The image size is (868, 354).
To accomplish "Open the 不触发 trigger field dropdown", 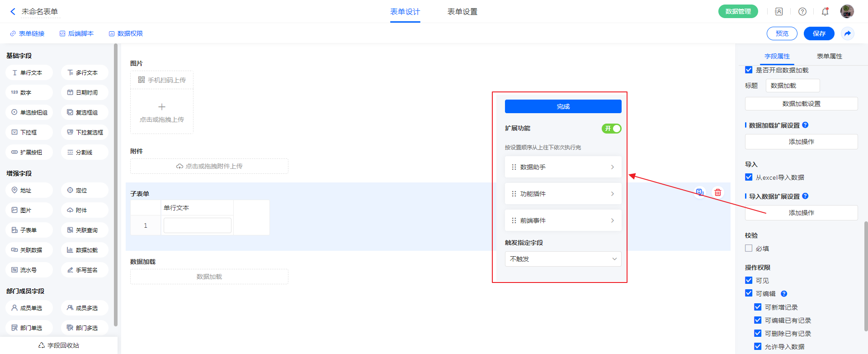I will tap(563, 259).
